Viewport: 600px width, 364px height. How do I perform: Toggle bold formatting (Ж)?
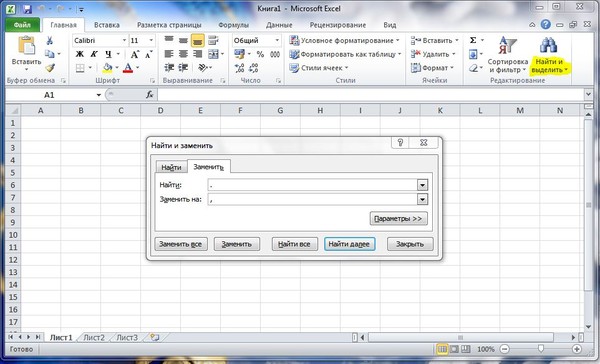80,54
